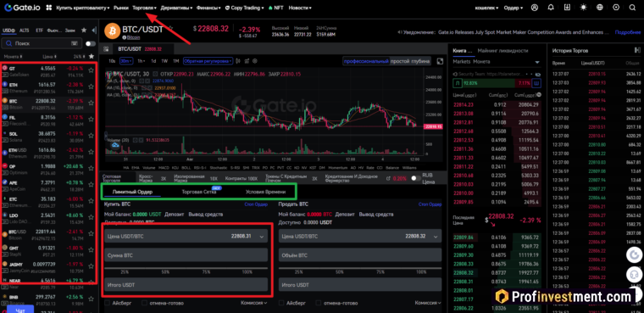Add BTC/USDT to favorites star

pyautogui.click(x=171, y=28)
